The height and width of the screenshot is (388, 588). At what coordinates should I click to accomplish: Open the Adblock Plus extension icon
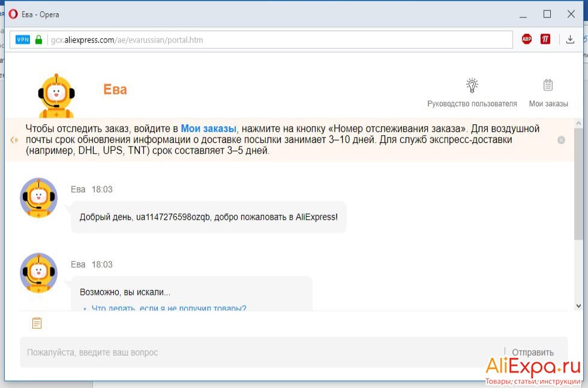coord(527,39)
